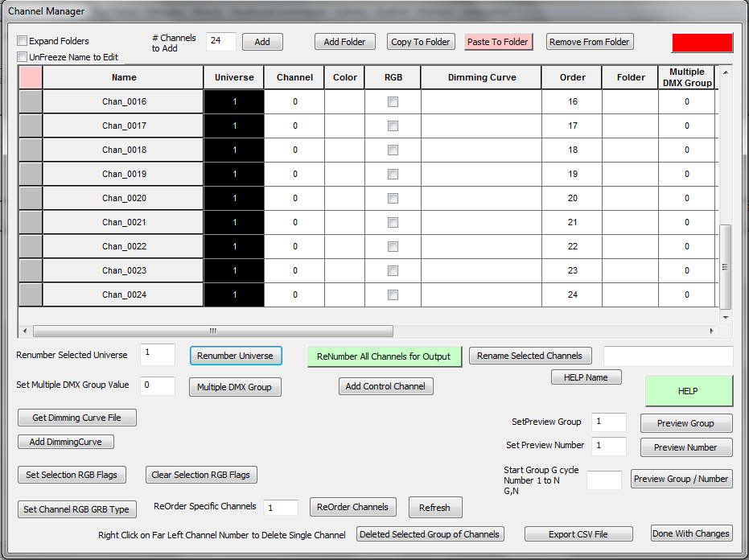Click the large green HELP button
The height and width of the screenshot is (560, 749).
(689, 391)
